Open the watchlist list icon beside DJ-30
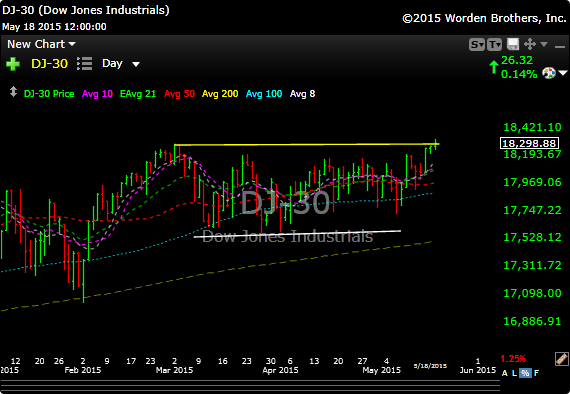Image resolution: width=570 pixels, height=394 pixels. [84, 64]
